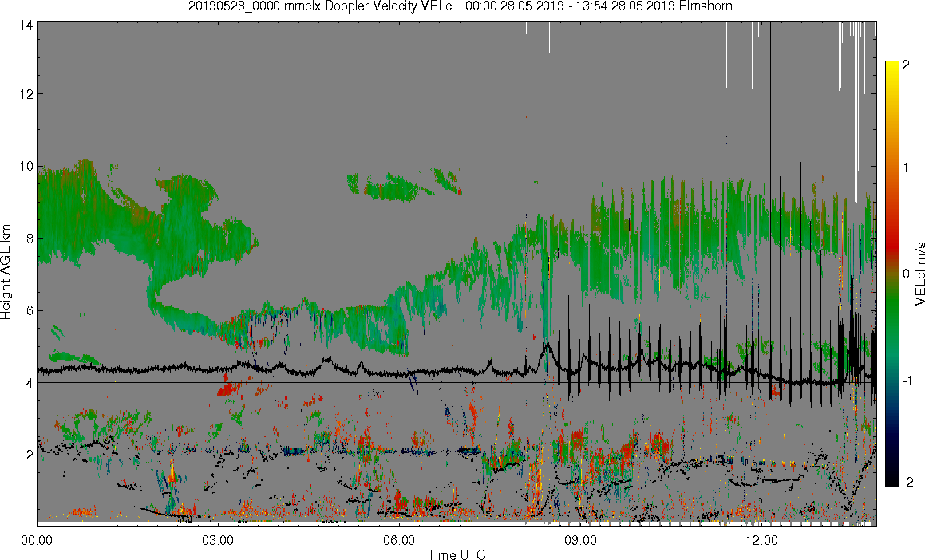The image size is (925, 560).
Task: Click colorbar value 2 at top
Action: [x=907, y=65]
